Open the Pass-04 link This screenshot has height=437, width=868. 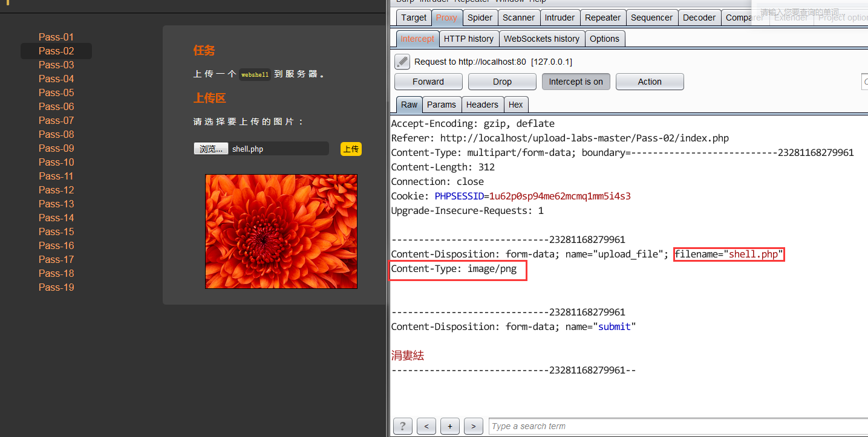[56, 79]
